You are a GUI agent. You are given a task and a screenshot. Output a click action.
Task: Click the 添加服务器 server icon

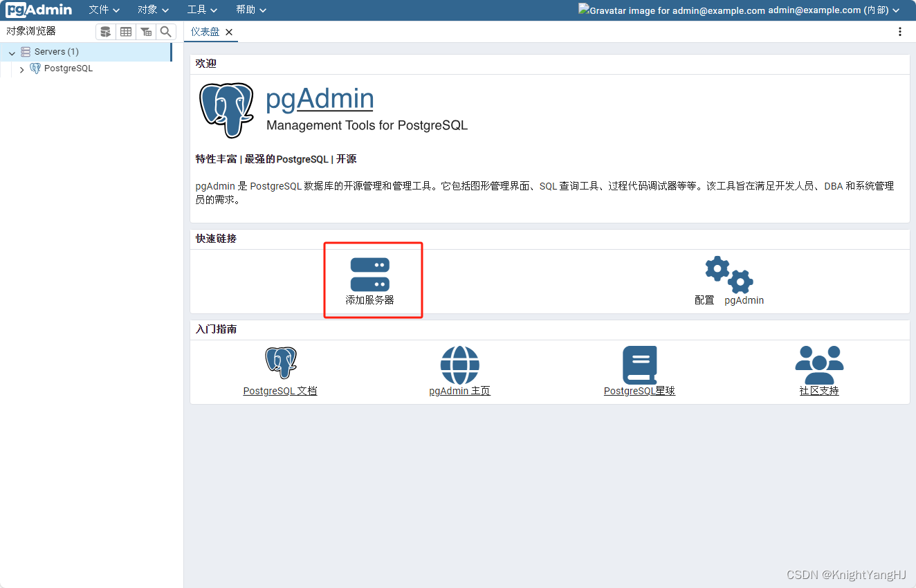[x=370, y=275]
